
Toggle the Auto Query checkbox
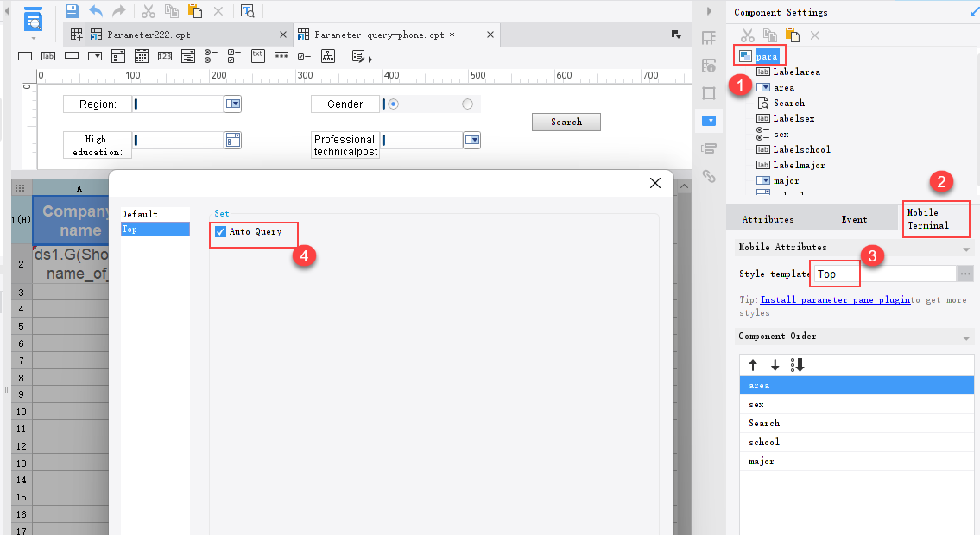pyautogui.click(x=220, y=231)
